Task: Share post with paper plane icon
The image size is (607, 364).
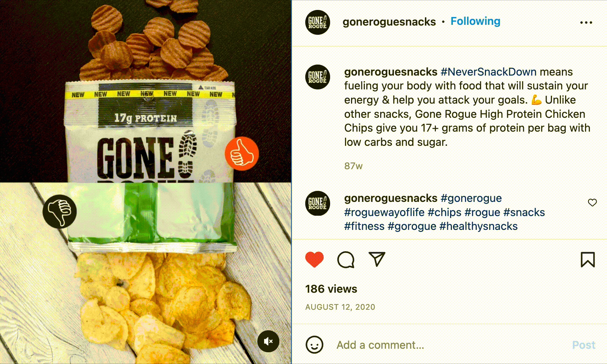Action: (377, 259)
